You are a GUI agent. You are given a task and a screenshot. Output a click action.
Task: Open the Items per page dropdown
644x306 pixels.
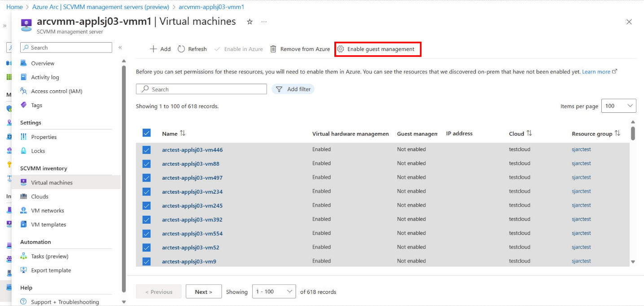(x=618, y=106)
